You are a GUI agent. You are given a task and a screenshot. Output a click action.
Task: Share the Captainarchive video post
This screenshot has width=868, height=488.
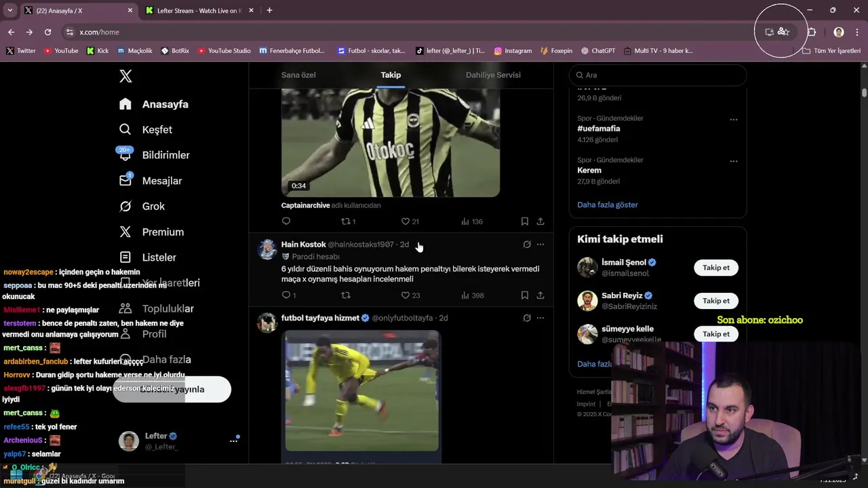[540, 222]
